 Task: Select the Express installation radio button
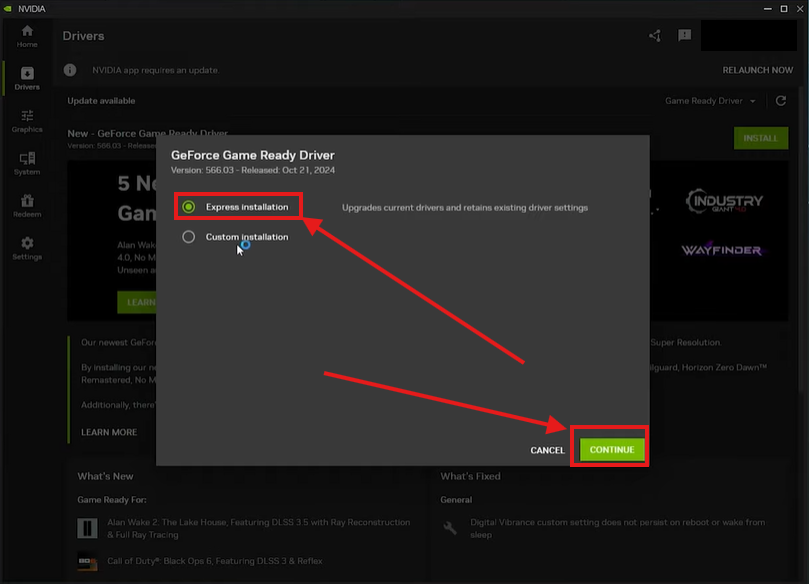pyautogui.click(x=188, y=207)
